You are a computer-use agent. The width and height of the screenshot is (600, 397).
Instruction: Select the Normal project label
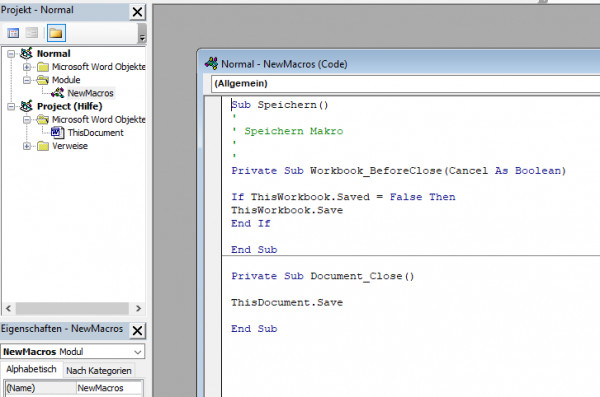tap(54, 54)
